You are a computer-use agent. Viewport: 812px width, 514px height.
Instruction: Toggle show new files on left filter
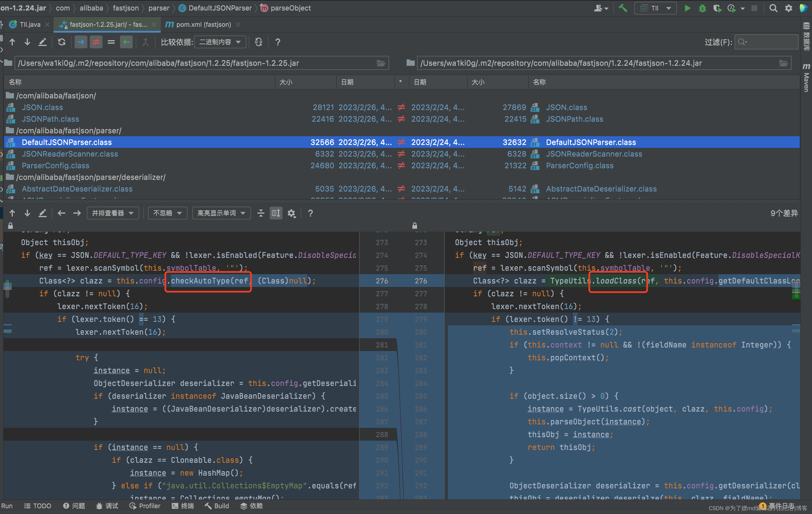(81, 42)
